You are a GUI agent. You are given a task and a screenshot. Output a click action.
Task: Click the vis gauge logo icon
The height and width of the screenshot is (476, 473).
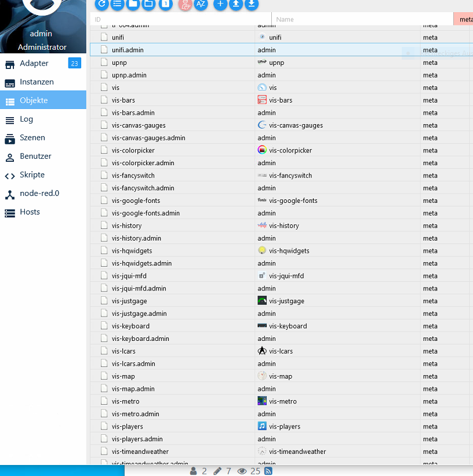tap(262, 87)
